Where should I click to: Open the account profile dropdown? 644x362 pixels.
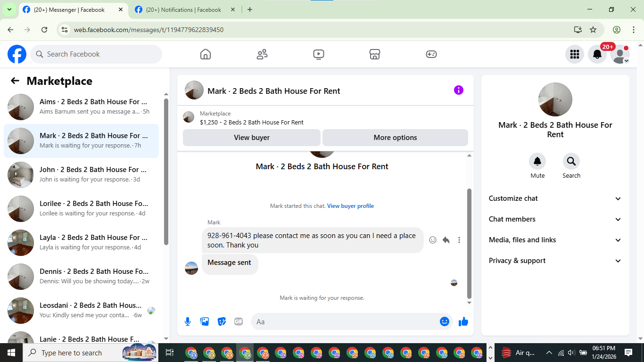coord(620,54)
